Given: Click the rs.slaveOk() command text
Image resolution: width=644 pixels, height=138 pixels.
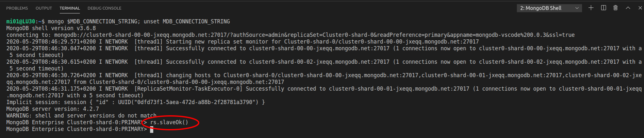Looking at the screenshot, I should pyautogui.click(x=169, y=122).
